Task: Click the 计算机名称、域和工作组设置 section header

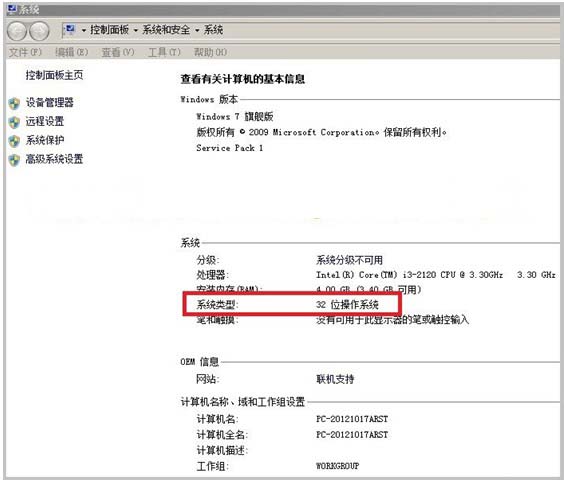Action: (x=243, y=402)
